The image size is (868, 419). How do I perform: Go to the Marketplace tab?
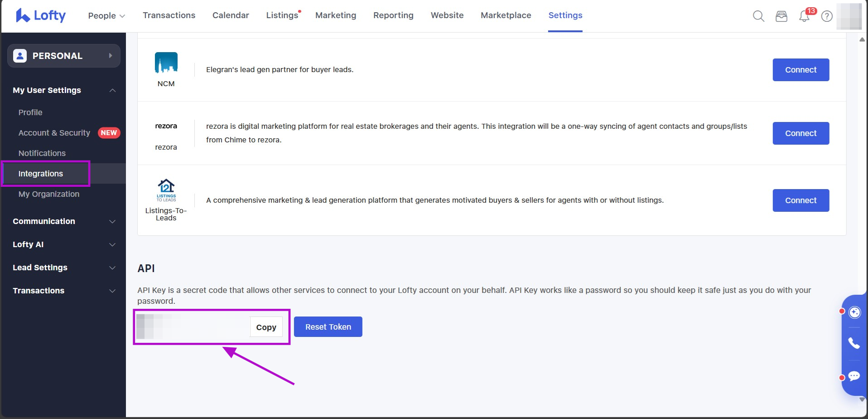point(506,15)
